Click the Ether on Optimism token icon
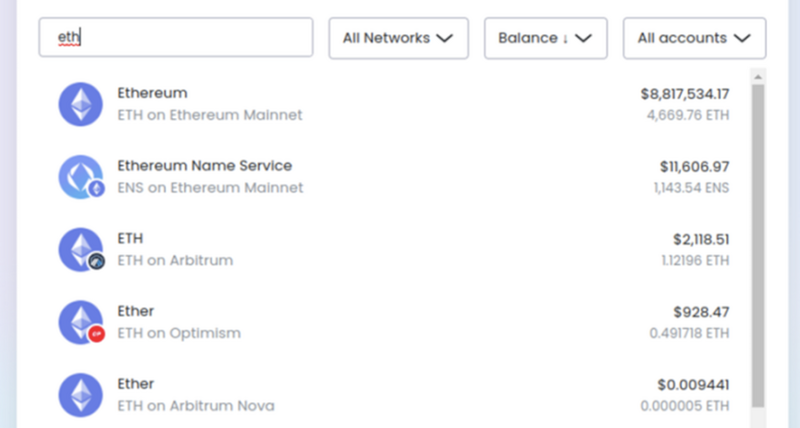Screen dimensions: 800x428 81,322
